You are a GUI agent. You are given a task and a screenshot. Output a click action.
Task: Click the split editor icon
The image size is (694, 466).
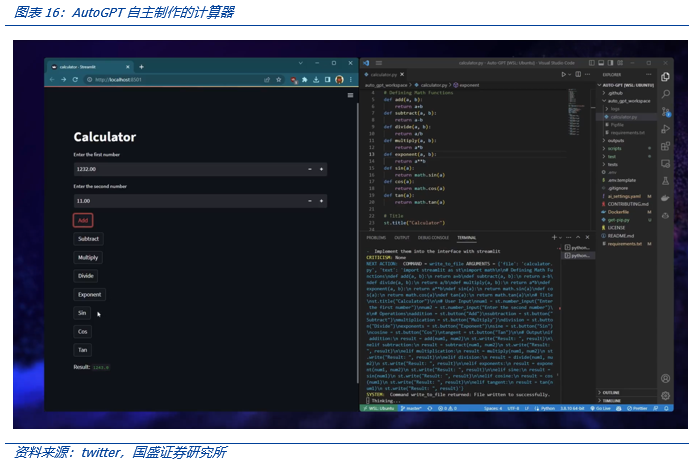click(x=577, y=74)
